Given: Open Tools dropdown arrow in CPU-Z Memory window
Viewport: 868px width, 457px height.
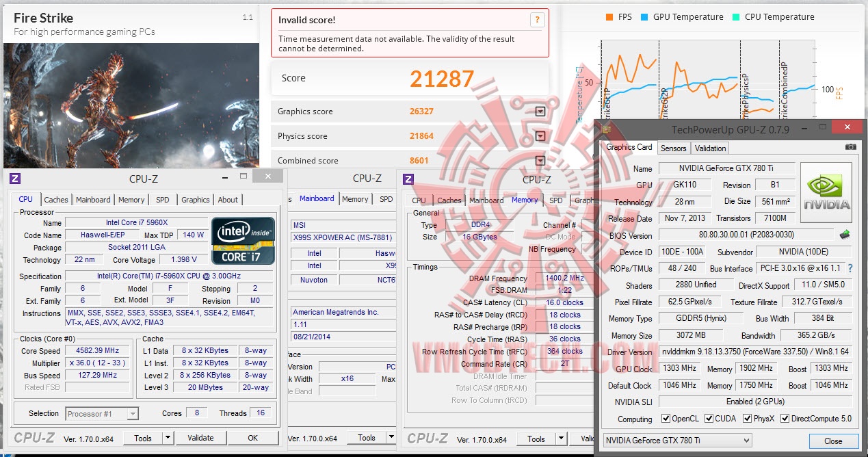Looking at the screenshot, I should point(561,439).
